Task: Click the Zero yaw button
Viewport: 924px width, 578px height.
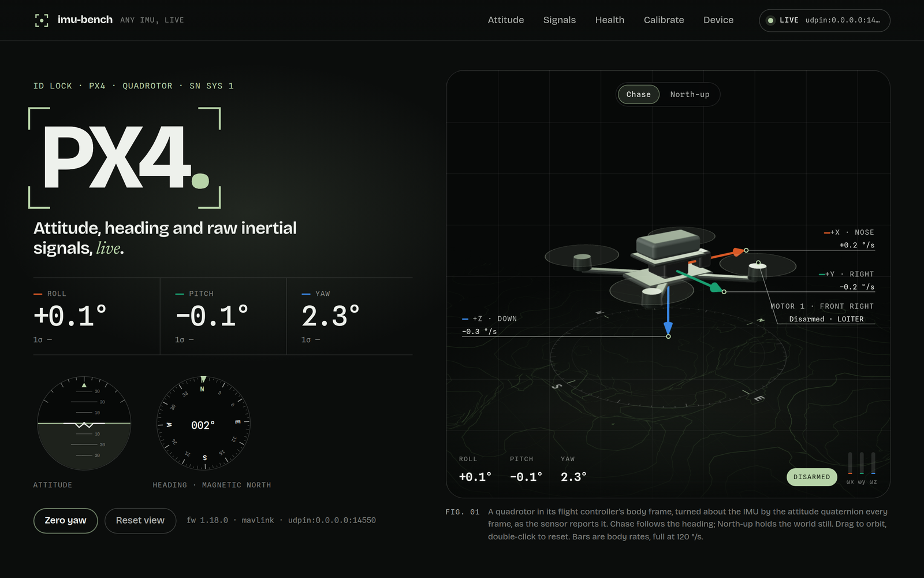Action: pos(65,520)
